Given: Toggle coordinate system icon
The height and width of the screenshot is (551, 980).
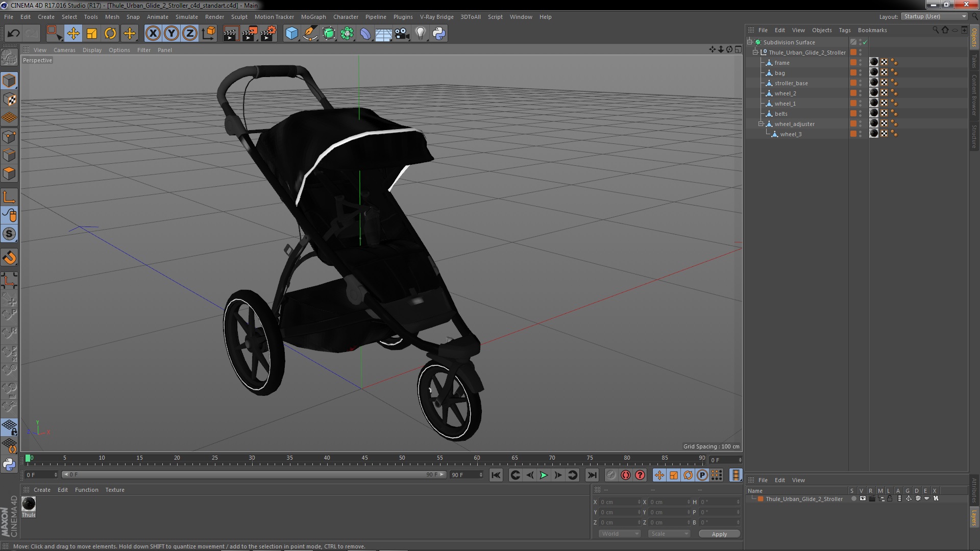Looking at the screenshot, I should [x=209, y=34].
